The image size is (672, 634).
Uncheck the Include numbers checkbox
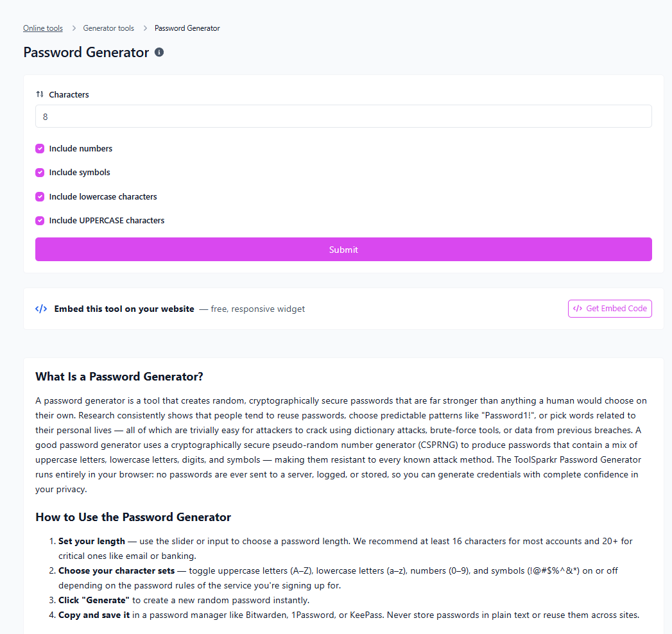(x=40, y=149)
